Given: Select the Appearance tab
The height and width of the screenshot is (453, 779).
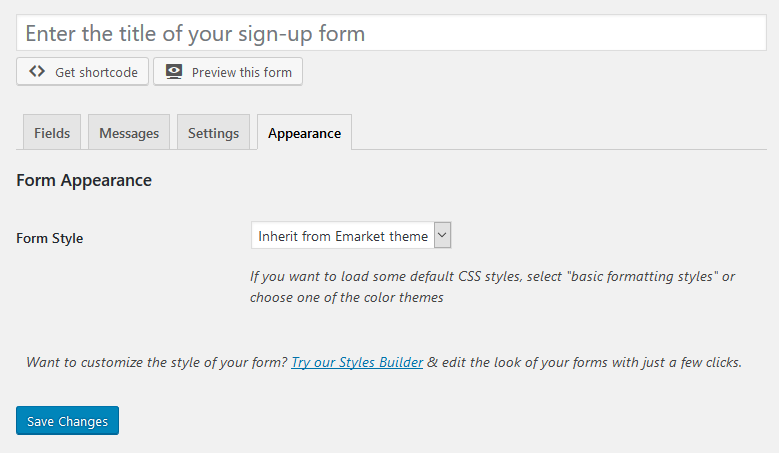Looking at the screenshot, I should [x=305, y=132].
